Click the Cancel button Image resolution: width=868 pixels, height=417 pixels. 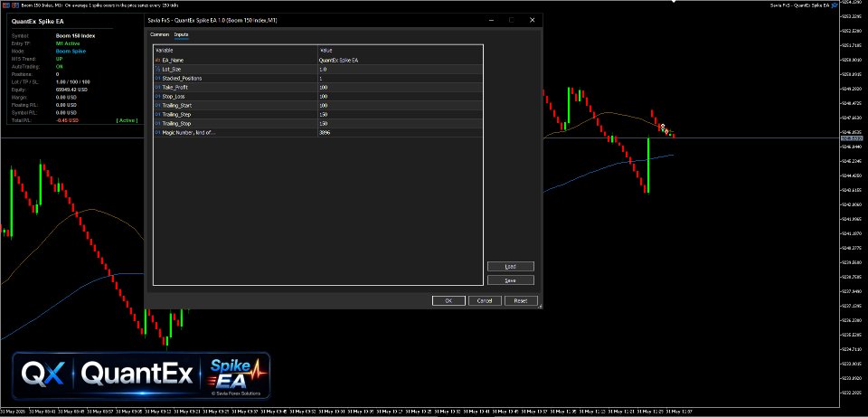(x=485, y=300)
